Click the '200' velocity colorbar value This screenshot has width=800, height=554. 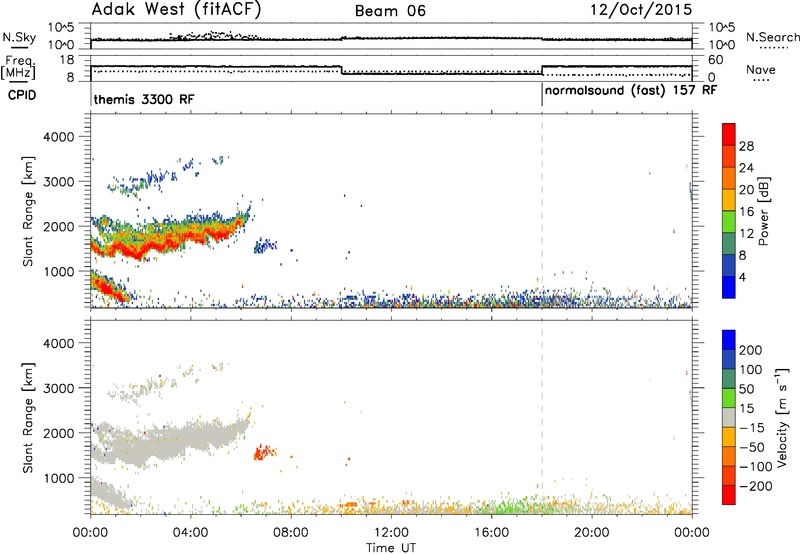tap(750, 350)
